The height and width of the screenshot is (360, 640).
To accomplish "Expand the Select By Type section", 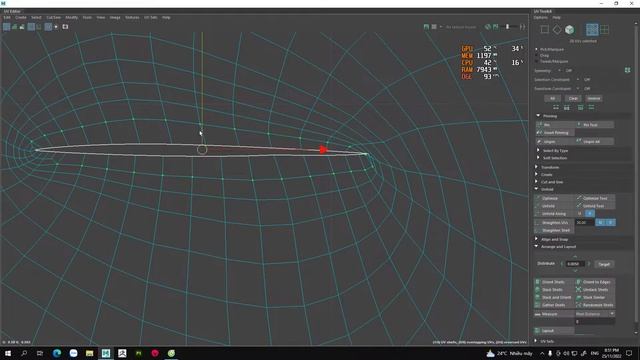I will pos(538,151).
